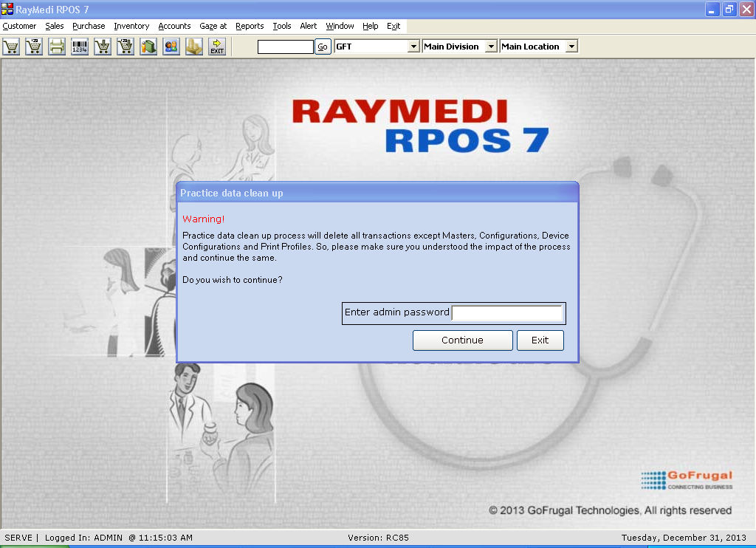Click 'Logged In: ADMIN' in status bar
The height and width of the screenshot is (548, 756).
(x=83, y=538)
